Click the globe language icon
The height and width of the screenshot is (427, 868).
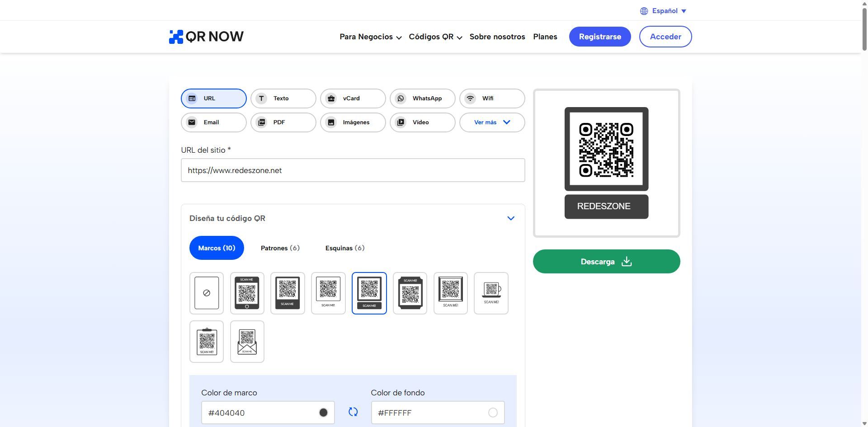(x=644, y=11)
